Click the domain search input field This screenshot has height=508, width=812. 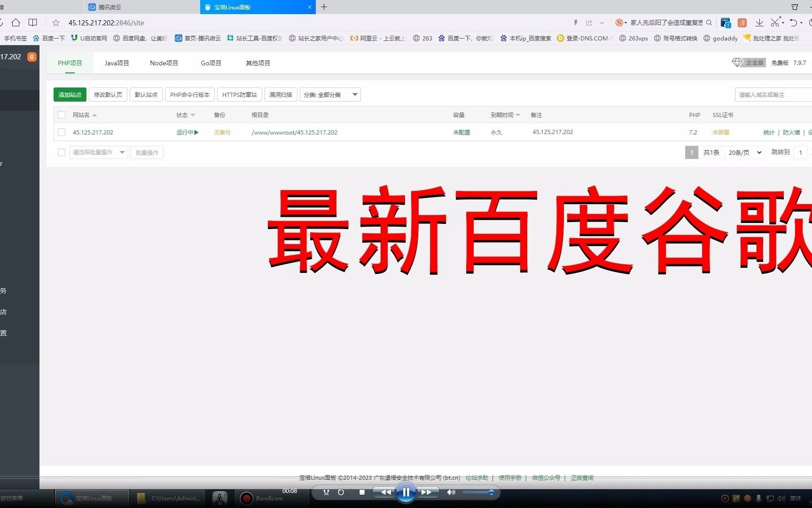pyautogui.click(x=773, y=95)
